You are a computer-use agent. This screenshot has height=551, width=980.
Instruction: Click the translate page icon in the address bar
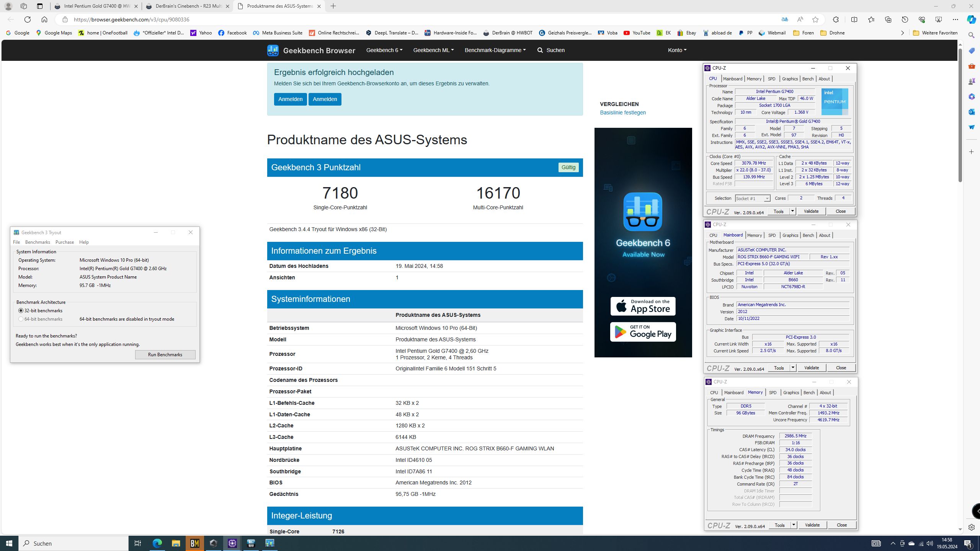pos(784,20)
